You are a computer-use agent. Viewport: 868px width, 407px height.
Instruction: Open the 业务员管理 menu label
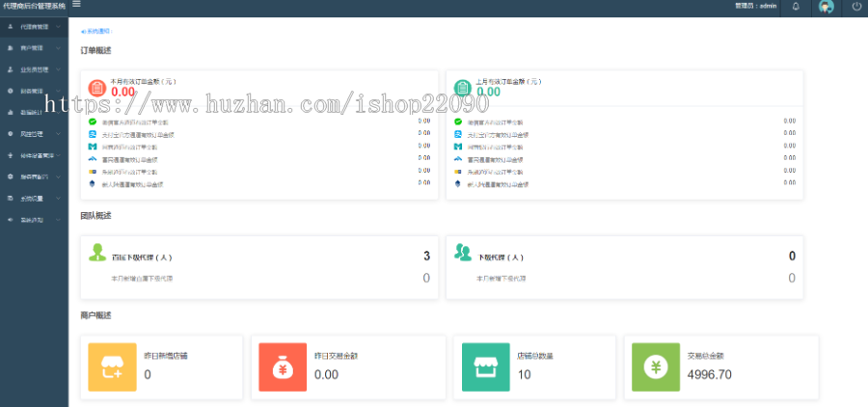coord(35,69)
